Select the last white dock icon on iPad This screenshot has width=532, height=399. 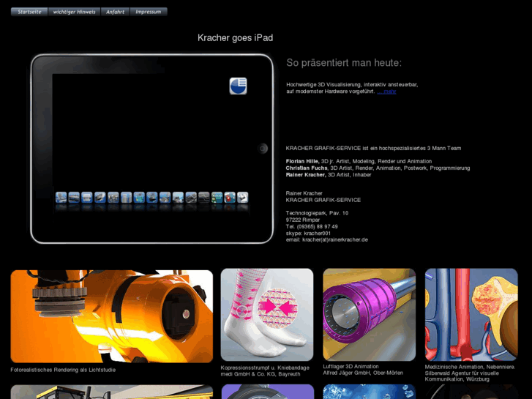243,197
